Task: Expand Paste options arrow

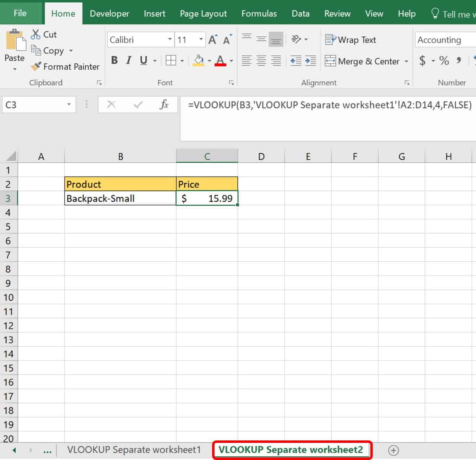Action: 15,69
